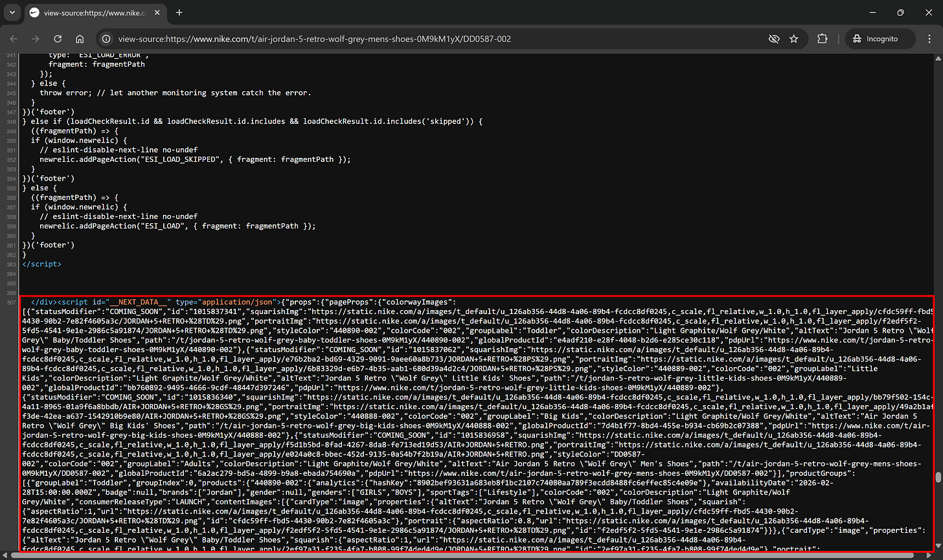Click the "throw error;" comment line
This screenshot has width=943, height=560.
[175, 93]
